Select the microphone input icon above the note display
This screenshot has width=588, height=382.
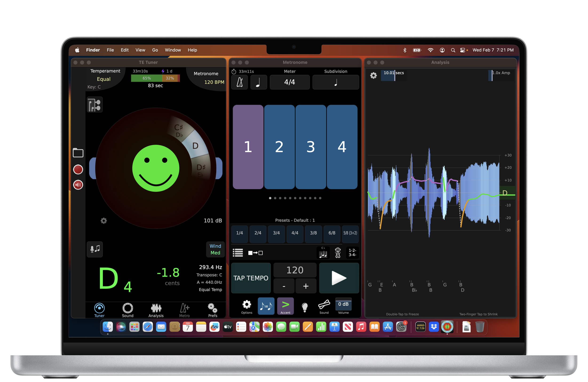point(95,250)
